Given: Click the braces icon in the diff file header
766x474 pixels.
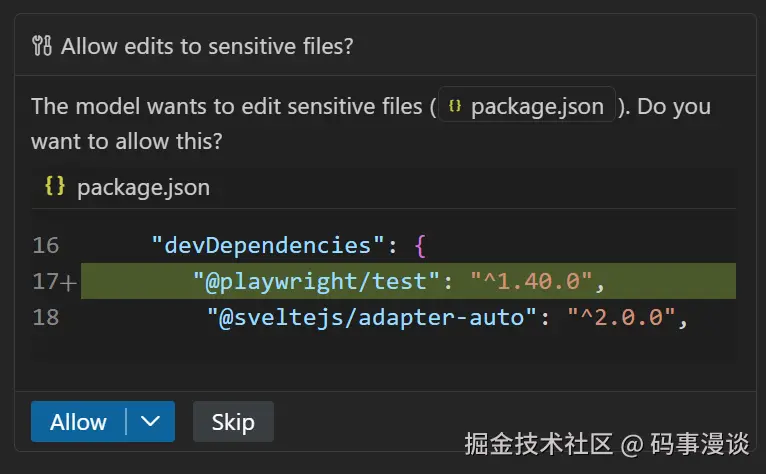Looking at the screenshot, I should pyautogui.click(x=55, y=187).
